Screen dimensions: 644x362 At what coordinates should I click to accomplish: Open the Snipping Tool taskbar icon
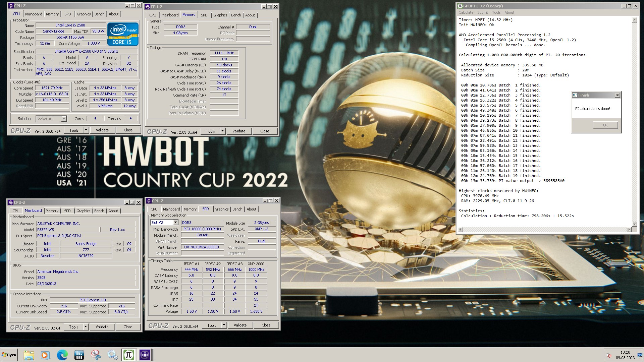tap(96, 355)
